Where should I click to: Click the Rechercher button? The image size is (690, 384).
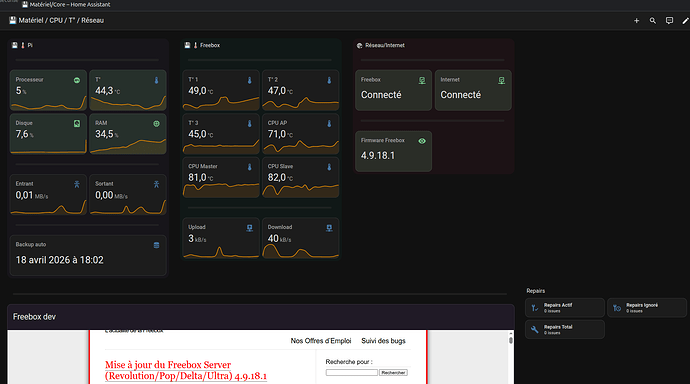393,373
